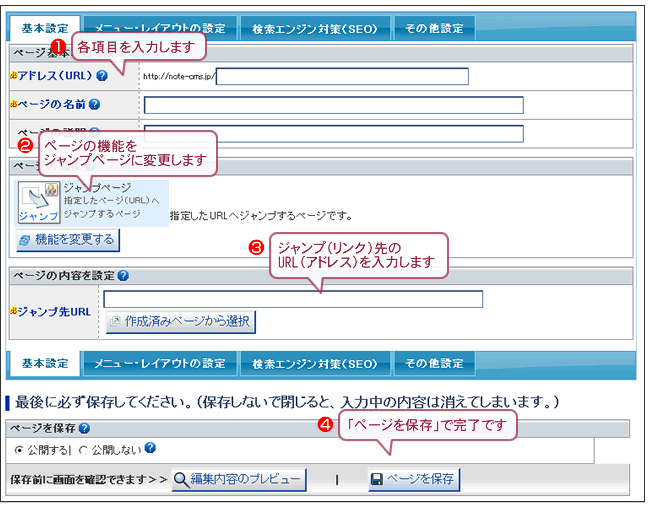The height and width of the screenshot is (506, 650).
Task: Click the ジャンプ page function icon
Action: tap(39, 202)
